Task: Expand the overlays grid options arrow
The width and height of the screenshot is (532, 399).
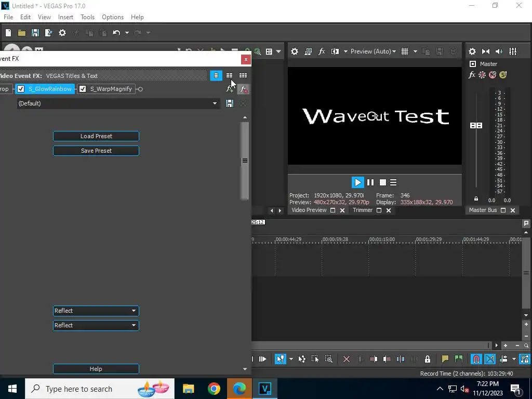Action: click(415, 51)
